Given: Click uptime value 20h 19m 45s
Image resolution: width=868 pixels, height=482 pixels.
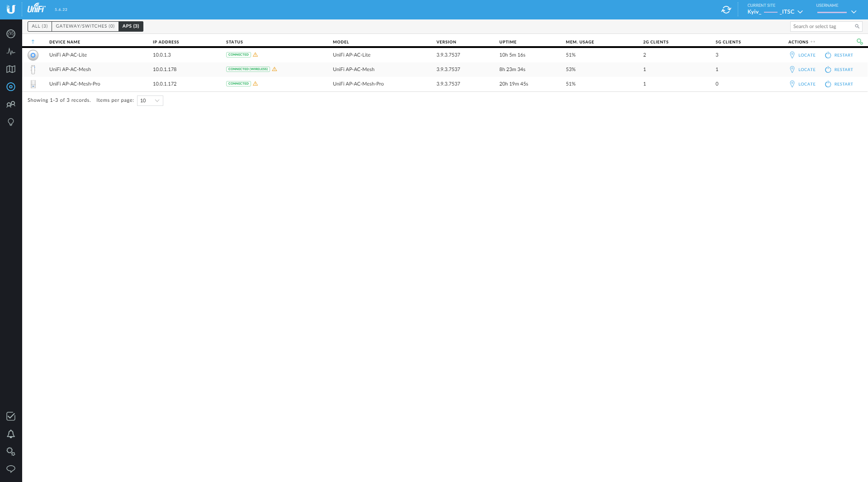Looking at the screenshot, I should tap(514, 84).
